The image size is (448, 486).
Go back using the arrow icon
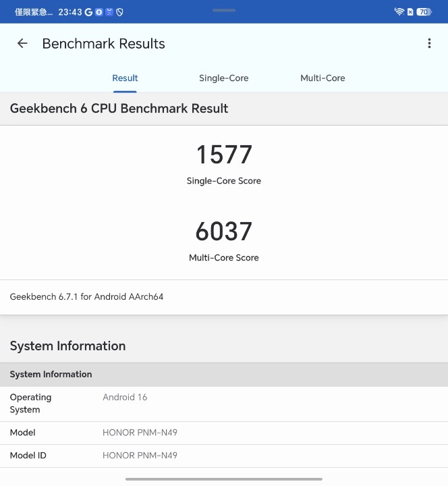[x=22, y=43]
